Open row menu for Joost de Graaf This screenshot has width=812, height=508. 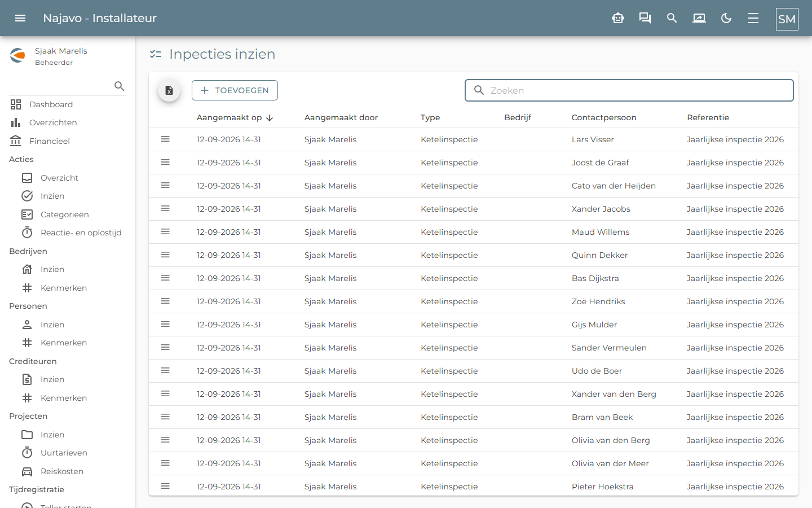pyautogui.click(x=165, y=162)
